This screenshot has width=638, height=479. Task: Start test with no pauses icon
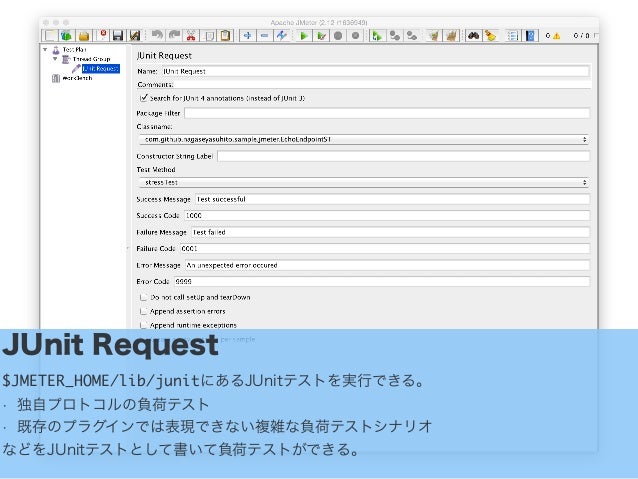point(321,36)
